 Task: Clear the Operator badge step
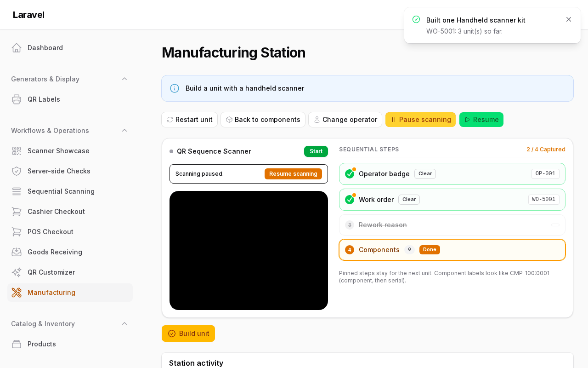425,174
